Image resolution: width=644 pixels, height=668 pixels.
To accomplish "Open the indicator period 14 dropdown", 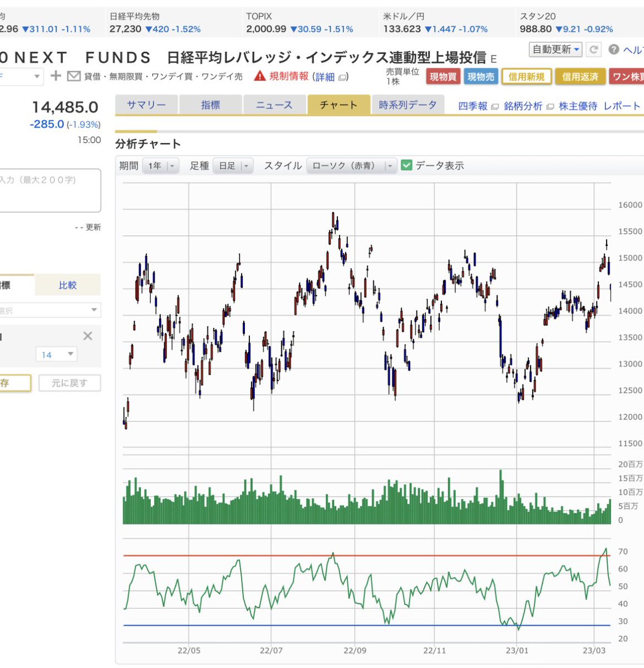I will (57, 355).
